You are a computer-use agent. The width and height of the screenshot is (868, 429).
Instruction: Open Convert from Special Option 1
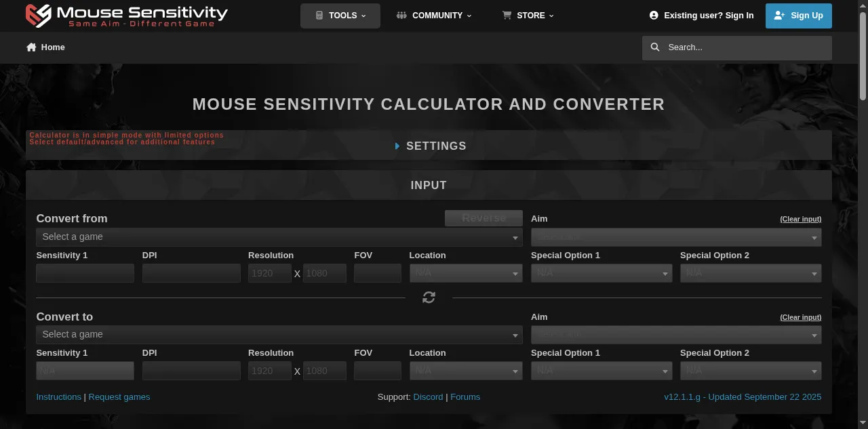coord(601,273)
